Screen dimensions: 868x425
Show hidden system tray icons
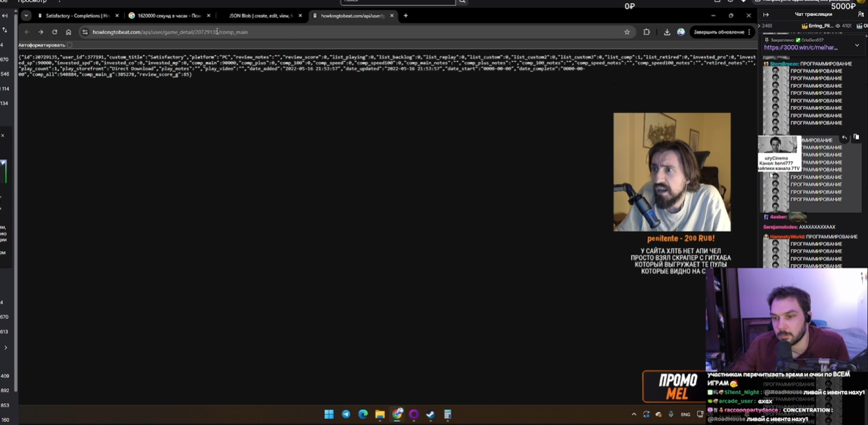click(x=634, y=414)
